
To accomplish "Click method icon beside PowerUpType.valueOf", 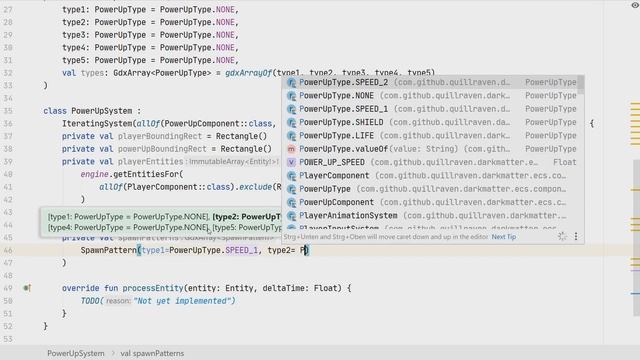I will [x=291, y=149].
